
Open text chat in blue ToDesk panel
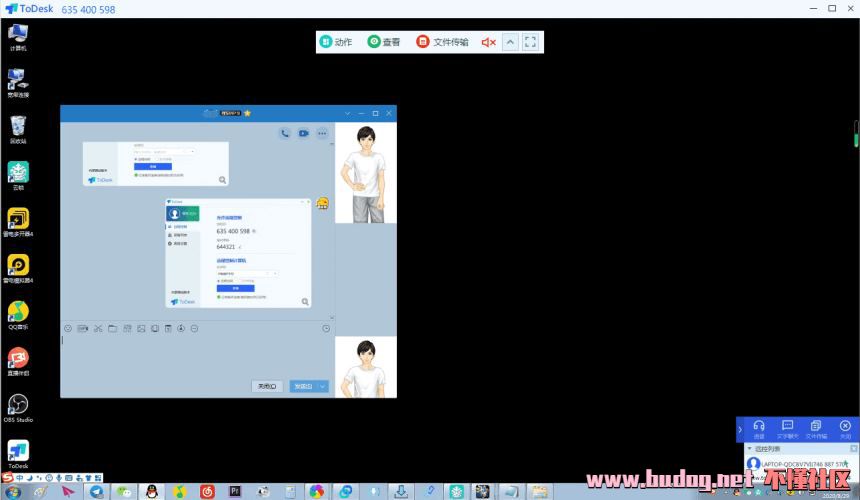(x=788, y=429)
